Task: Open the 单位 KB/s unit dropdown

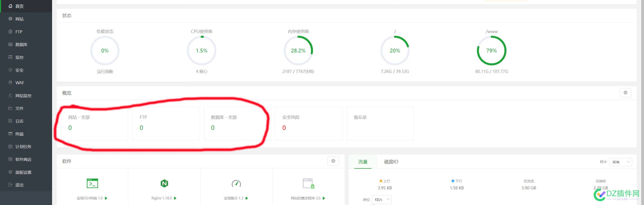Action: click(382, 199)
